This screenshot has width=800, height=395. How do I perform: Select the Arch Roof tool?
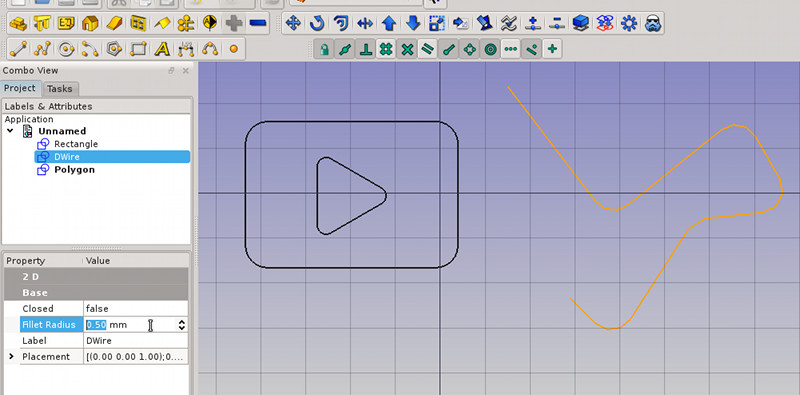pos(162,23)
